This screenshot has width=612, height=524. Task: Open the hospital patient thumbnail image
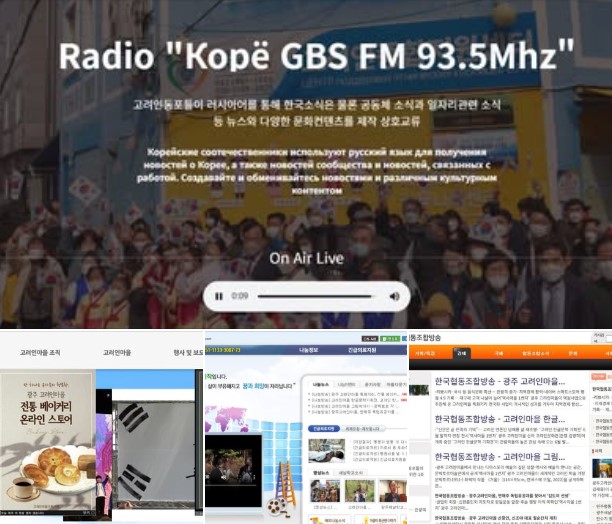pyautogui.click(x=327, y=451)
